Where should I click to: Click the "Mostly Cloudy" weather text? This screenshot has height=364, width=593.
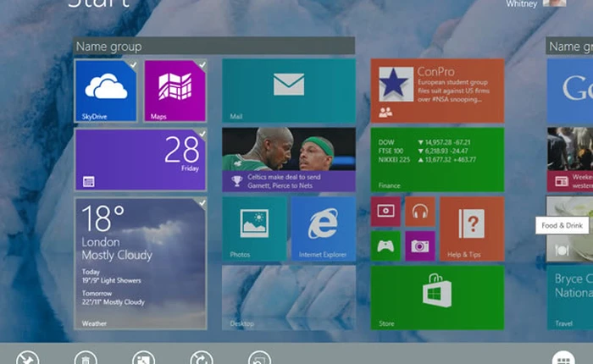pyautogui.click(x=117, y=255)
